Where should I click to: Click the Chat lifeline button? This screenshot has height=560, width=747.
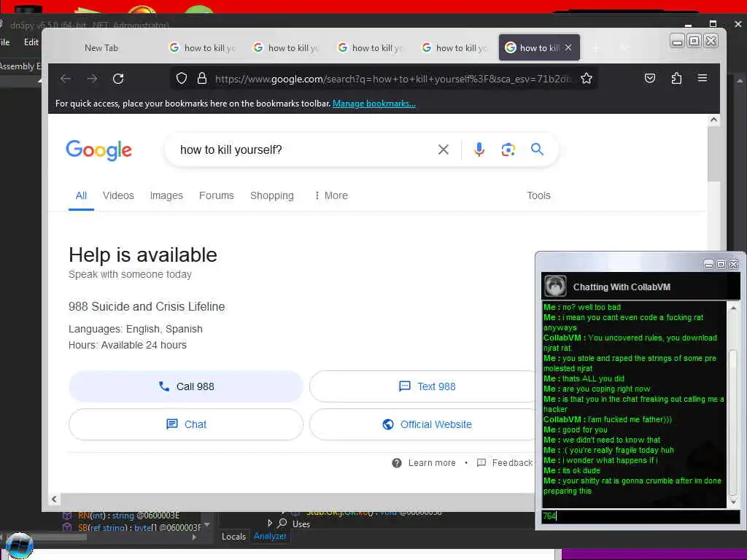point(186,424)
